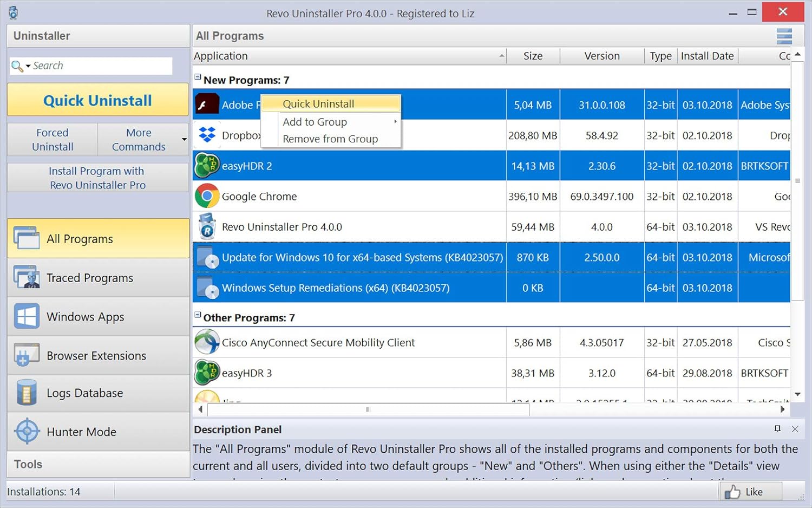Click the Logs Database sidebar icon
This screenshot has height=508, width=812.
pyautogui.click(x=27, y=393)
